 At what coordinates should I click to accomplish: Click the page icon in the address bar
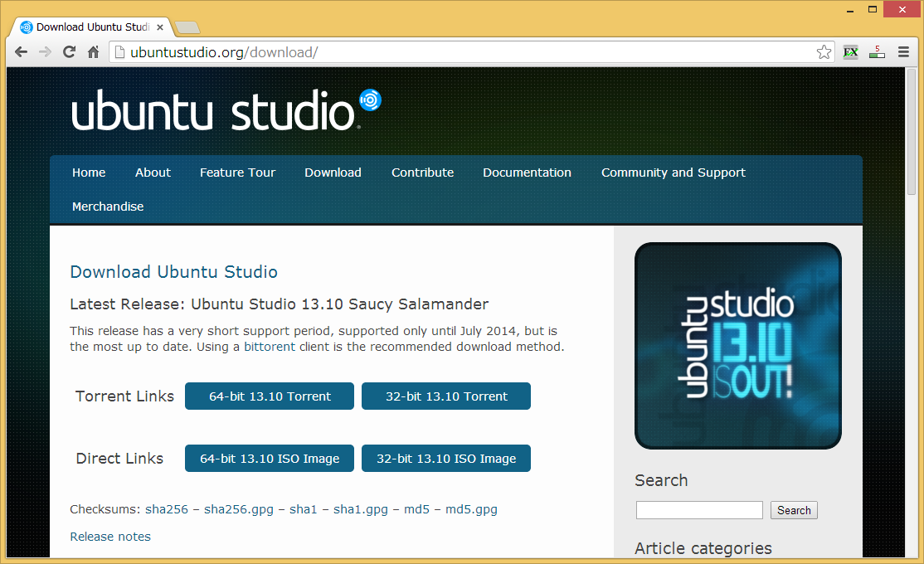pos(119,52)
